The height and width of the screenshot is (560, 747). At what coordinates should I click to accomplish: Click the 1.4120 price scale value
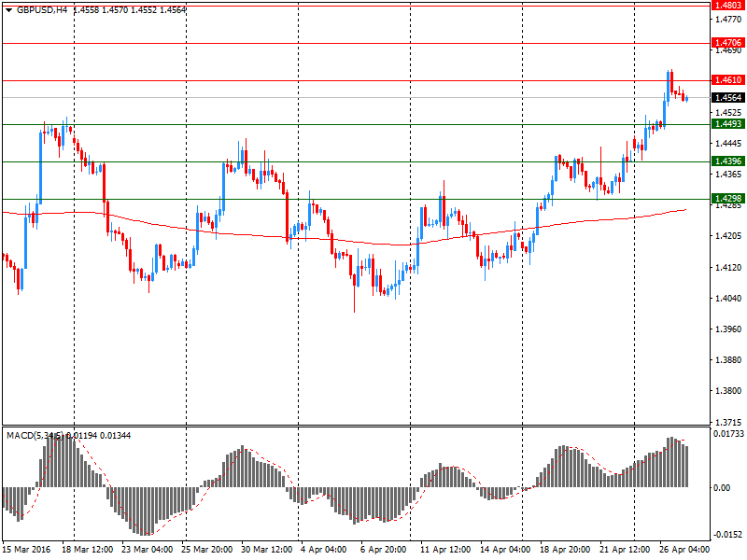click(728, 268)
